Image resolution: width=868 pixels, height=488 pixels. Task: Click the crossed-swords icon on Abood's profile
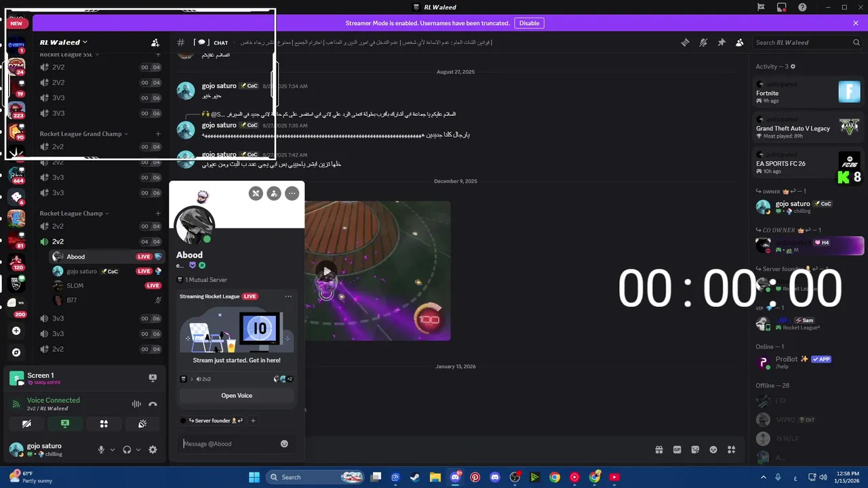pos(256,193)
